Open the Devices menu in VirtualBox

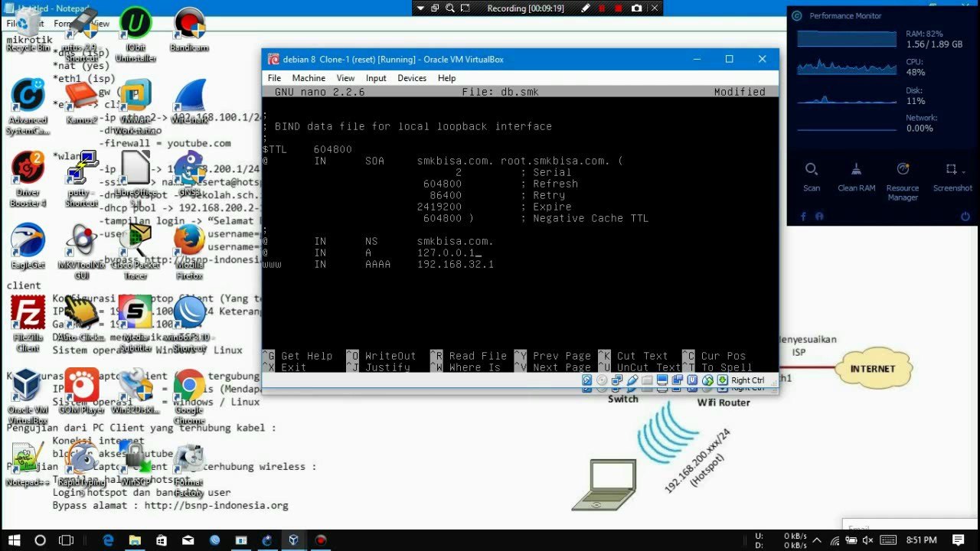411,78
